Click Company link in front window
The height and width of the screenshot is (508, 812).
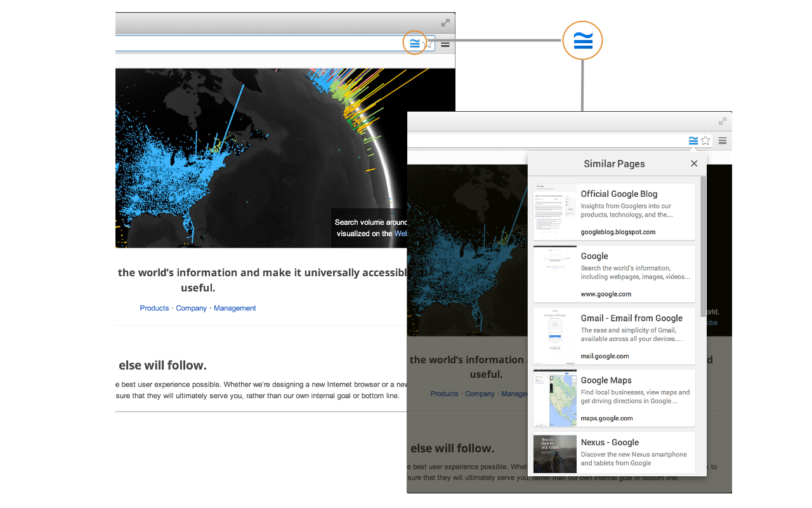(x=480, y=394)
